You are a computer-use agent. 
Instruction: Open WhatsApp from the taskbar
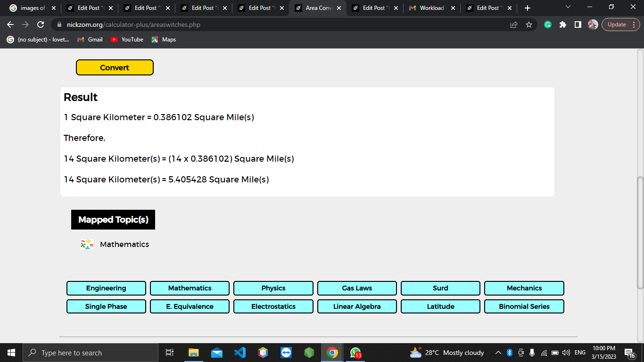(355, 353)
